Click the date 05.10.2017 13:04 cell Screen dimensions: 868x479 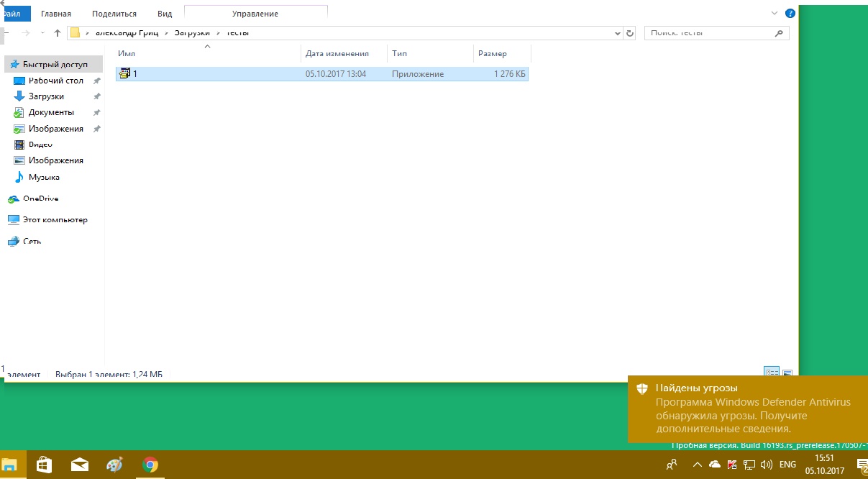(x=336, y=74)
